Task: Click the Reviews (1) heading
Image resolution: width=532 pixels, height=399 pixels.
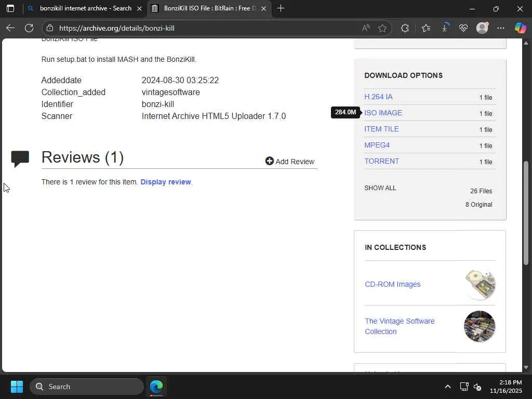Action: pos(83,157)
